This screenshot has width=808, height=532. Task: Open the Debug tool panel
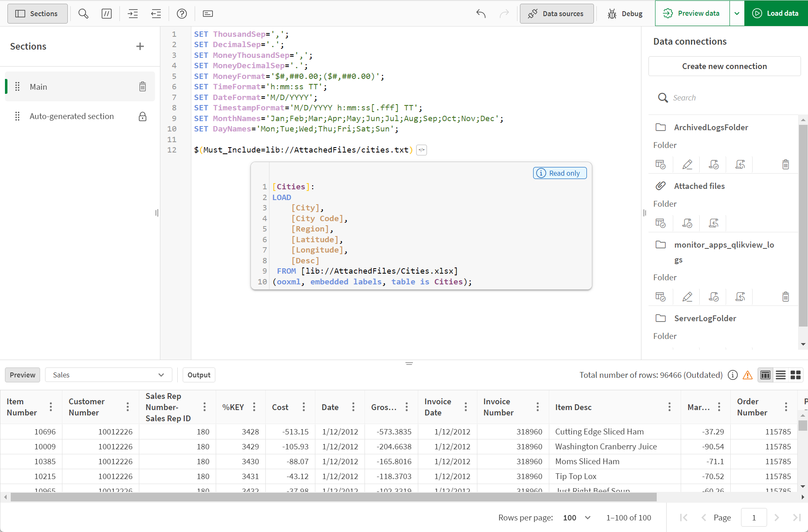[x=624, y=13]
